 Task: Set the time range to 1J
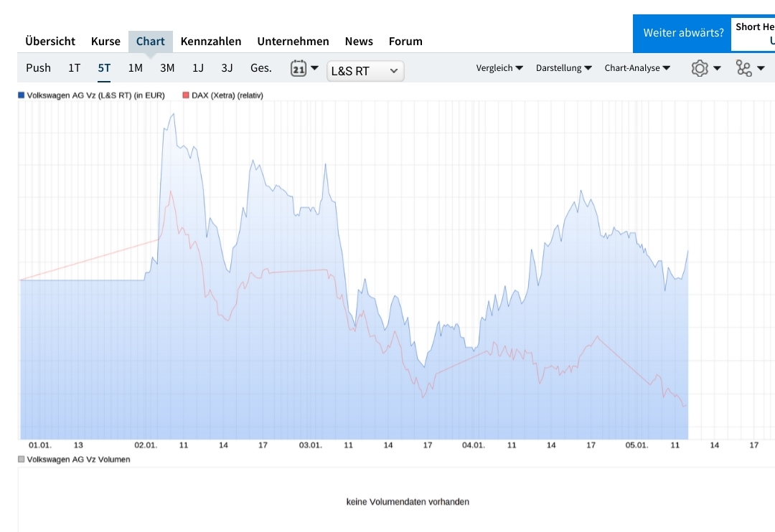click(x=198, y=68)
